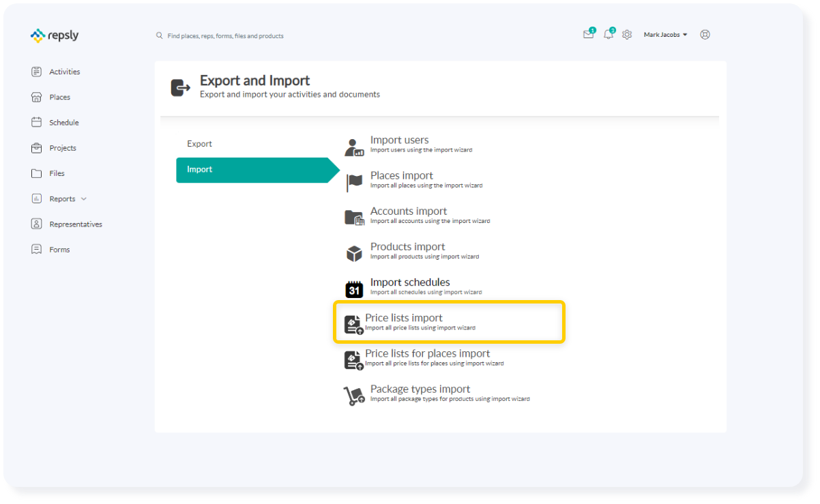Open the Representatives person icon
820x504 pixels.
(x=37, y=224)
